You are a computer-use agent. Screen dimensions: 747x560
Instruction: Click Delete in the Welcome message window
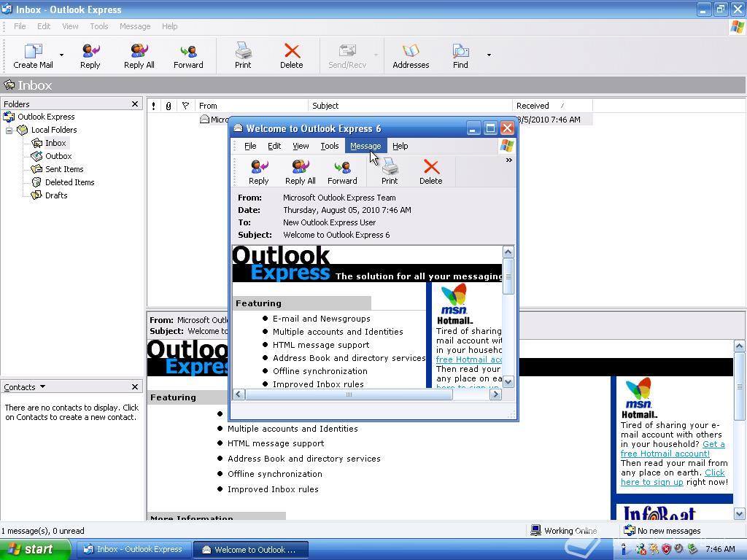(431, 172)
